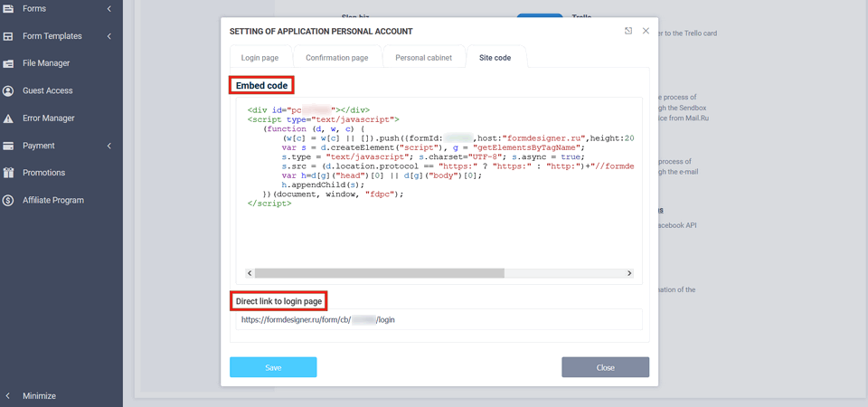Click the scrollbar left arrow

(250, 273)
